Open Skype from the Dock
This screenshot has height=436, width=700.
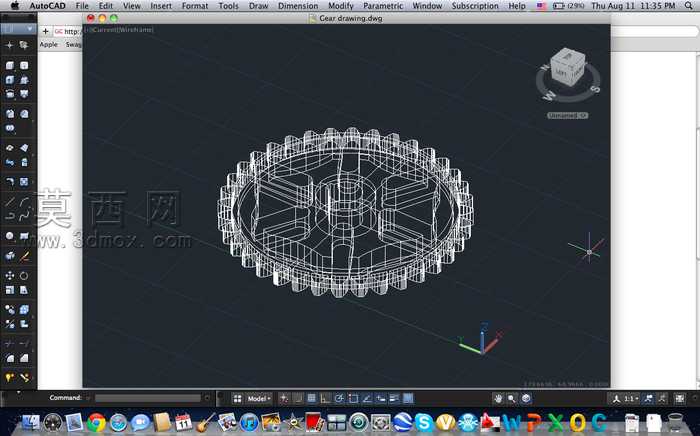[x=424, y=422]
